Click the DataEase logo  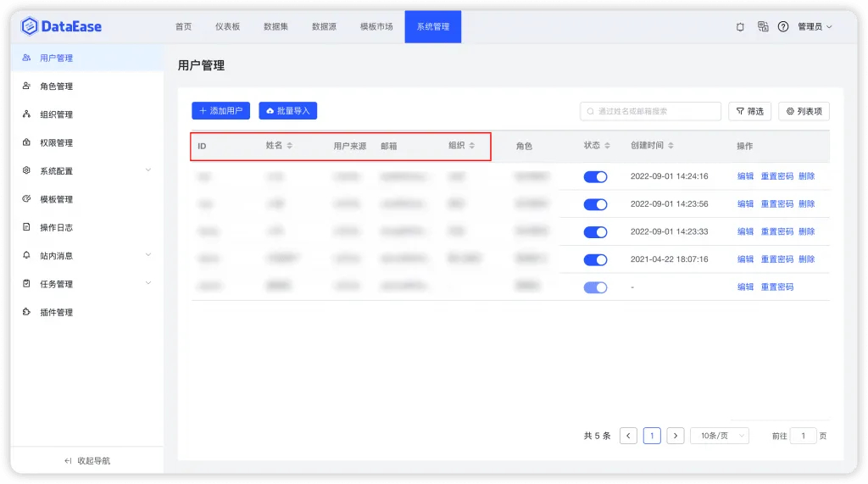pos(61,26)
